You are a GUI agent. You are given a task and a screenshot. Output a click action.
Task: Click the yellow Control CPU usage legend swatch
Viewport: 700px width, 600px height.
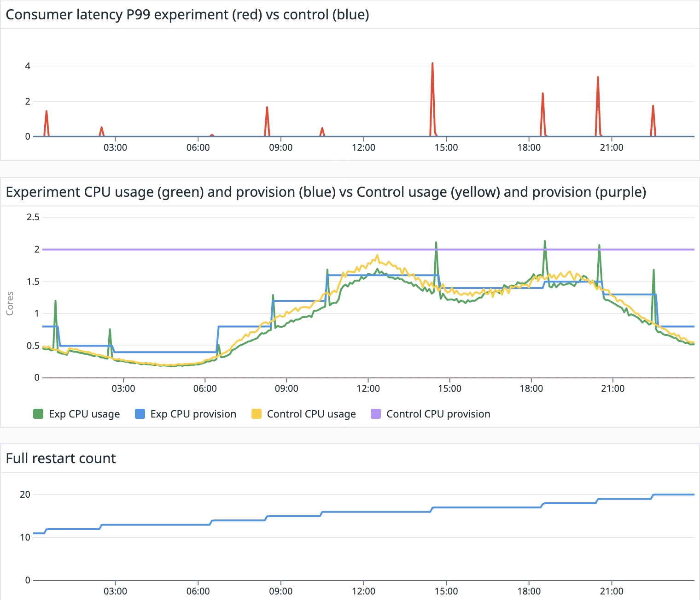tap(257, 414)
